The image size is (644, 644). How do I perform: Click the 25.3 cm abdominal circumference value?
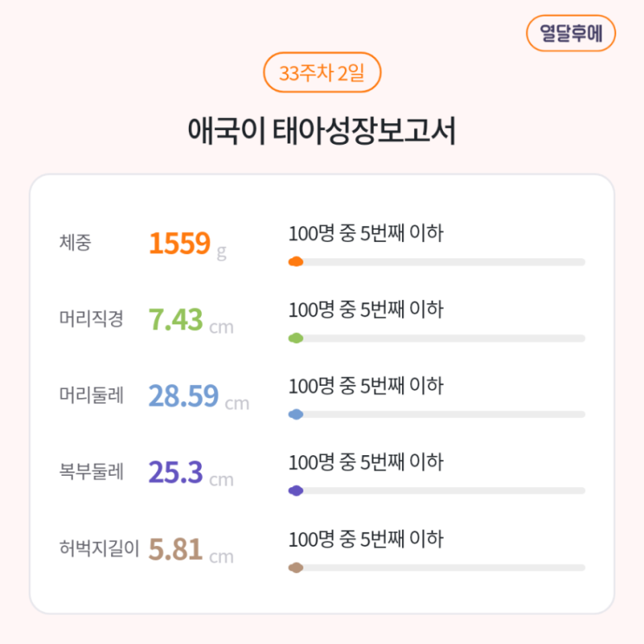191,473
